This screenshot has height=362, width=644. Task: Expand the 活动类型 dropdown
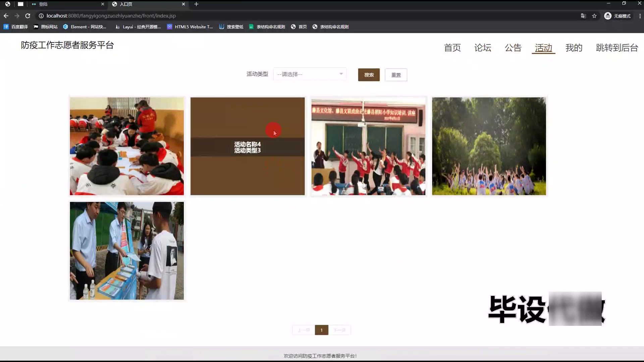click(310, 74)
